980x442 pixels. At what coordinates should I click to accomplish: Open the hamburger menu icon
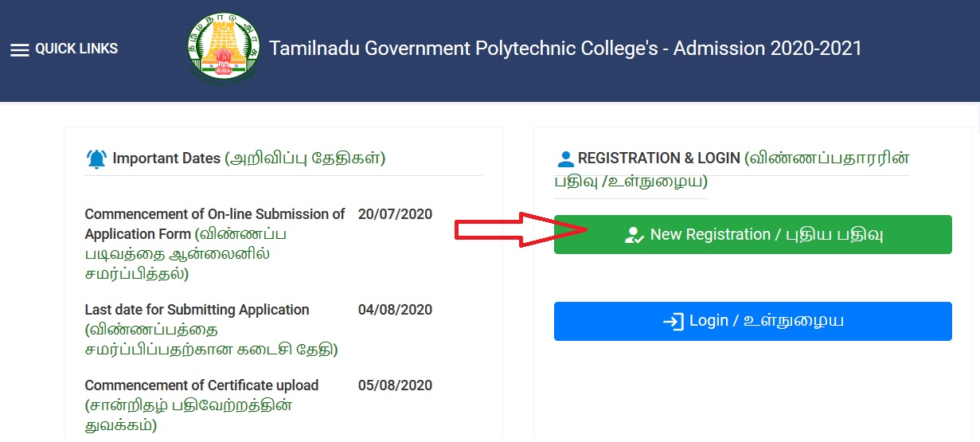coord(19,49)
